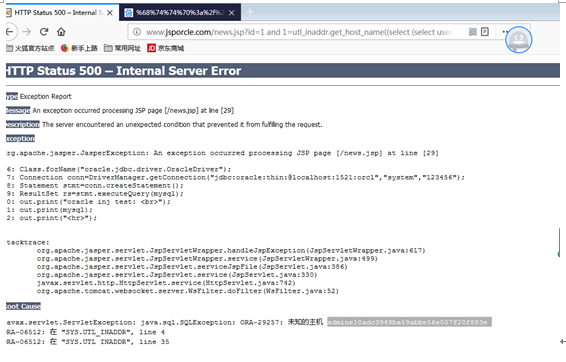This screenshot has width=566, height=362.
Task: Open the 常用网址 bookmark folder
Action: (122, 48)
